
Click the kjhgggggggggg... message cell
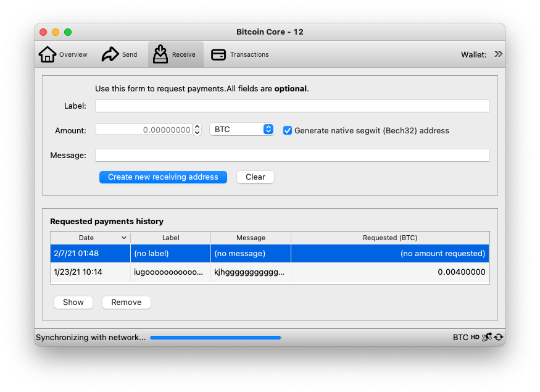coord(251,272)
